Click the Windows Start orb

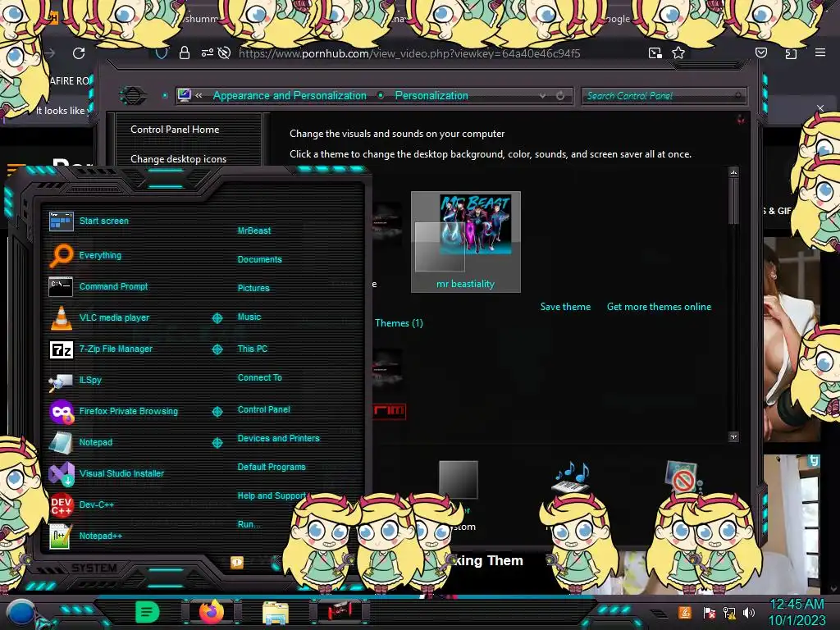tap(21, 612)
